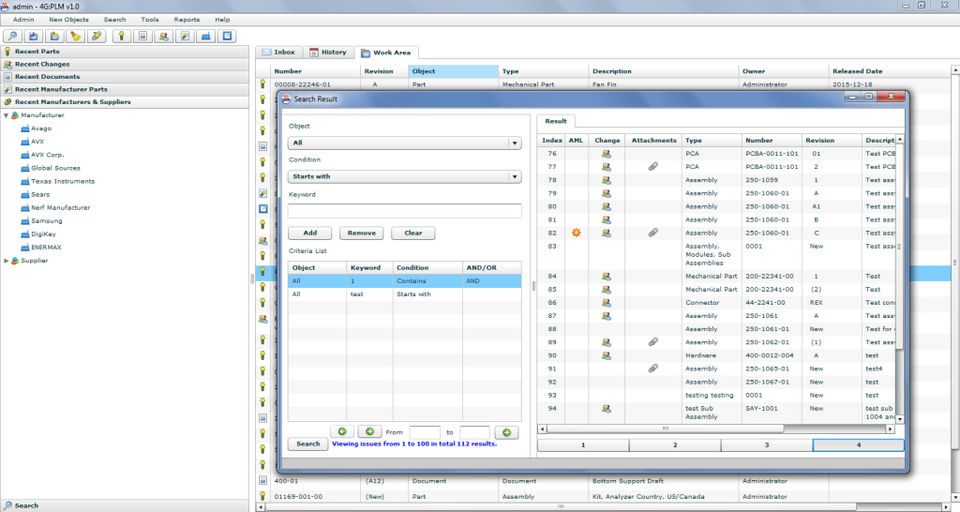Collapse the Manufacturer tree node
The height and width of the screenshot is (512, 960).
tap(6, 116)
